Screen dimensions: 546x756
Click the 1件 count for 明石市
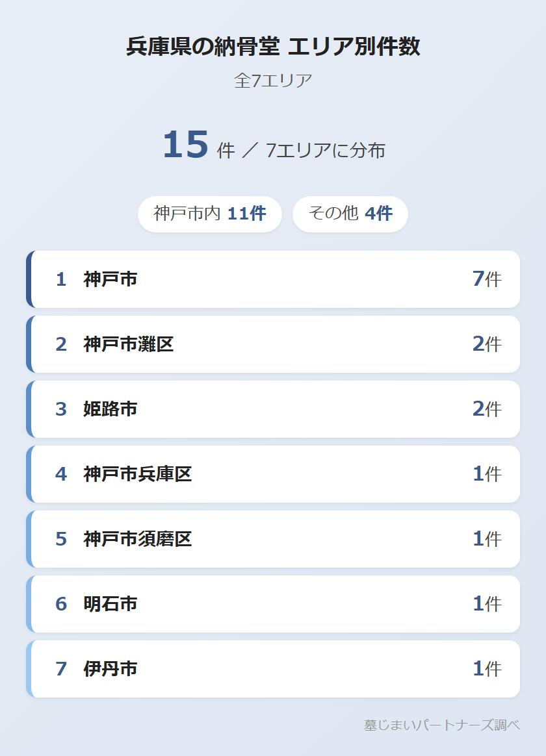[x=487, y=604]
